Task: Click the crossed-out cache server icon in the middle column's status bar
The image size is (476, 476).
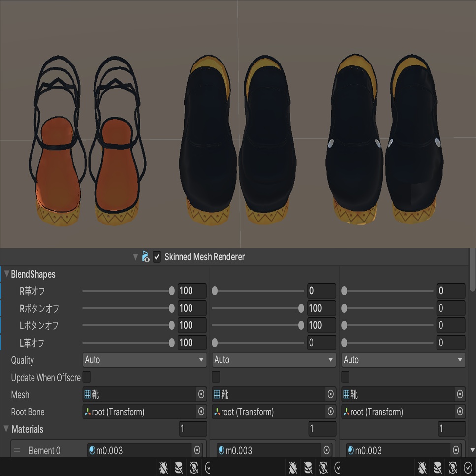Action: (308, 468)
